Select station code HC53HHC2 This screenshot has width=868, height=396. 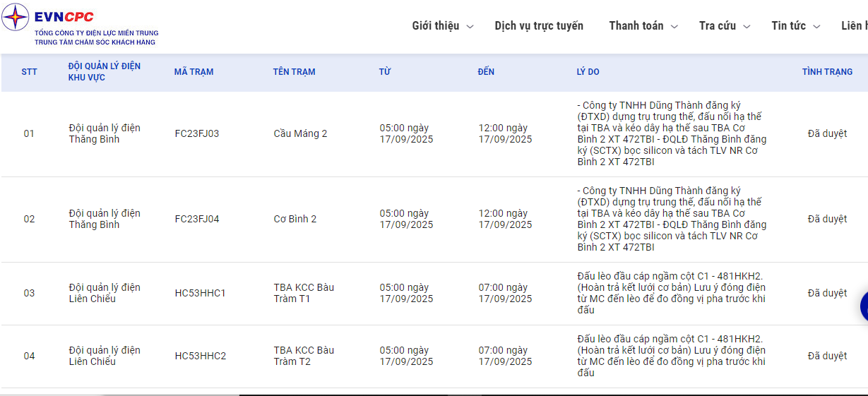tap(201, 356)
